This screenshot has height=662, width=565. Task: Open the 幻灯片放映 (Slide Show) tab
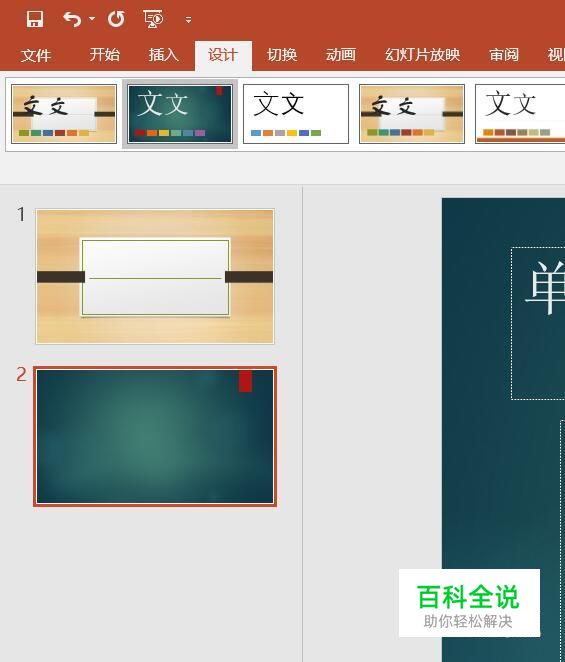[x=422, y=55]
